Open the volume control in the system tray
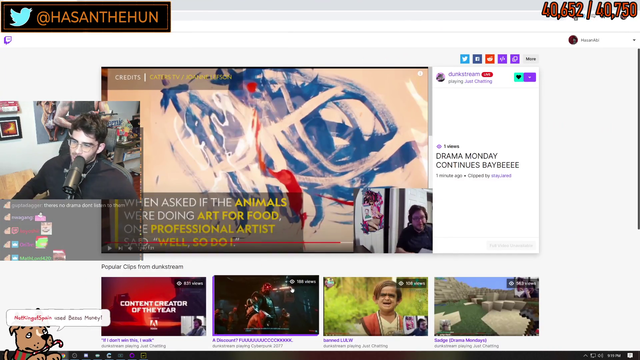The image size is (640, 360). [600, 356]
